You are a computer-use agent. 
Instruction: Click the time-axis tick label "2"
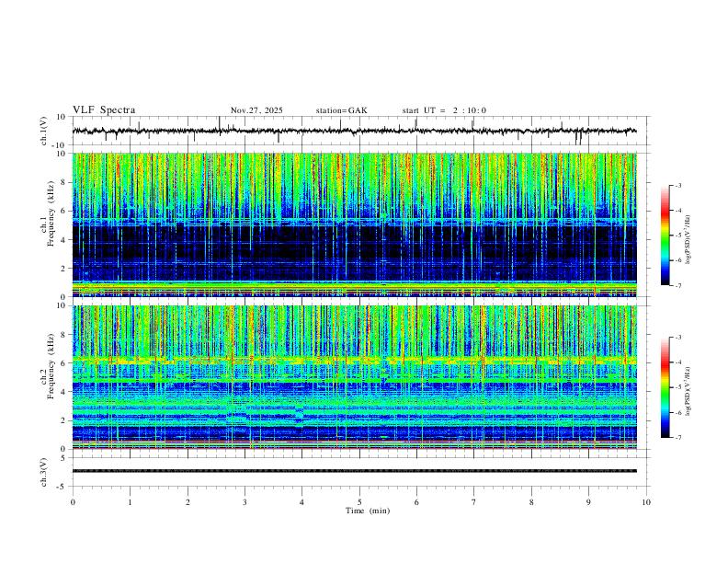pos(188,502)
